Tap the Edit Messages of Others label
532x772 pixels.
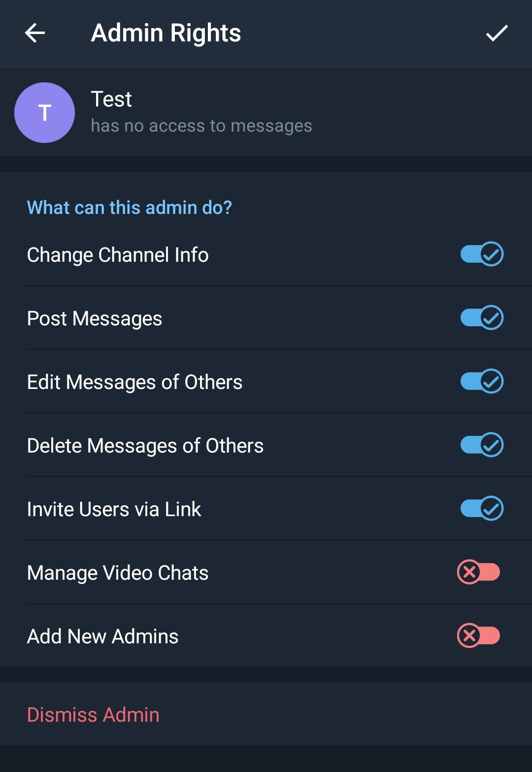point(134,383)
